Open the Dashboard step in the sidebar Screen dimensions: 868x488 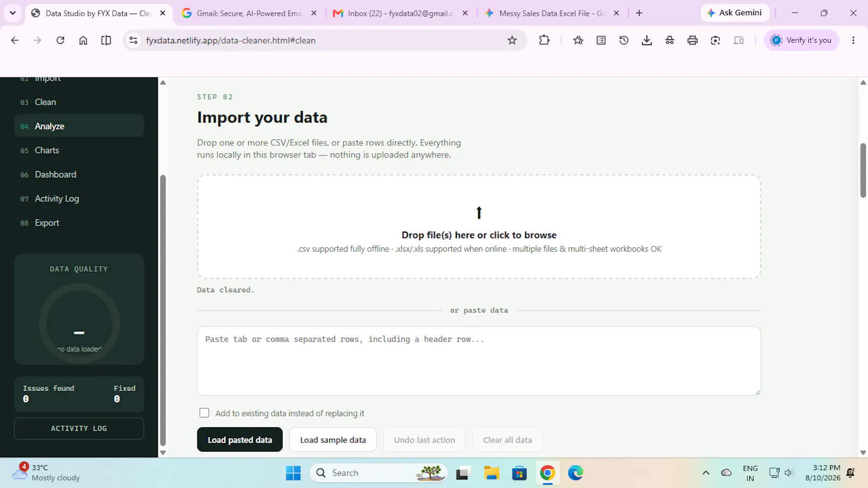click(79, 174)
